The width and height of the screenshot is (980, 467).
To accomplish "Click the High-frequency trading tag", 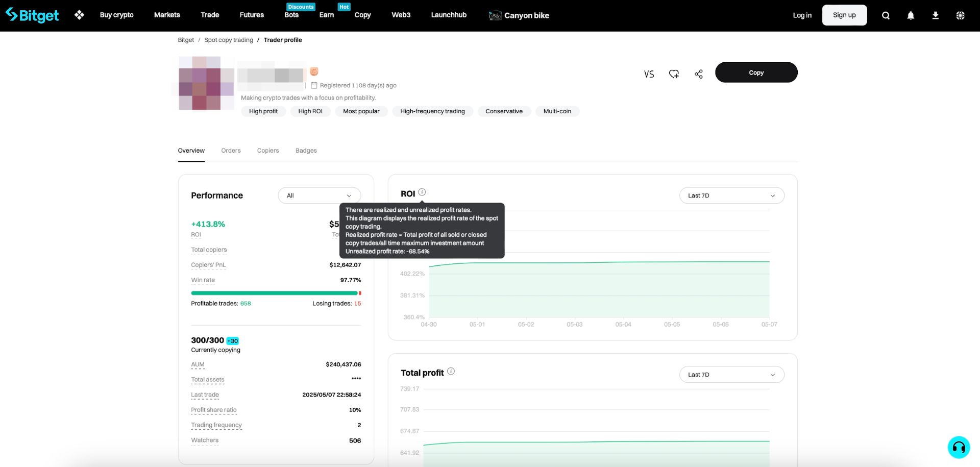I will pos(432,111).
